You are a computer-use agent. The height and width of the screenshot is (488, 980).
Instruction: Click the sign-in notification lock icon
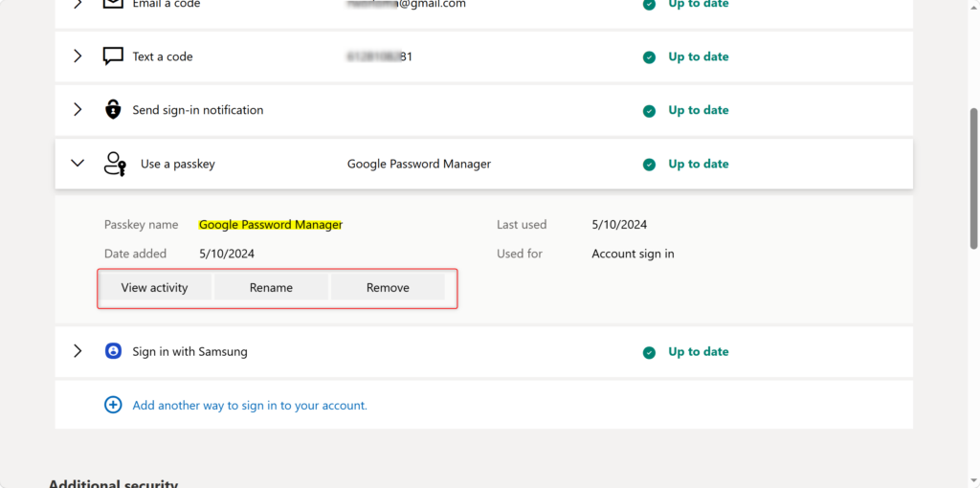[113, 110]
